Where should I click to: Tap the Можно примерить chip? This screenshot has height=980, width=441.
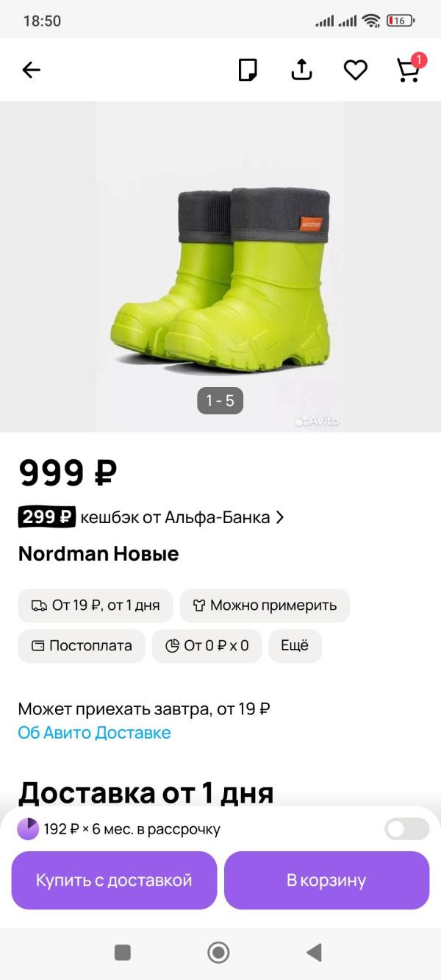[265, 606]
